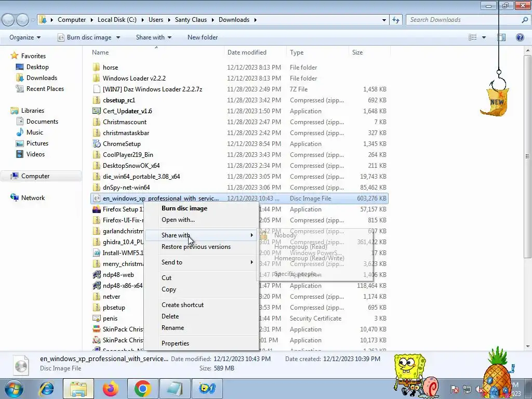Click the refresh button beside address bar
Screen dimensions: 532x399
tap(396, 20)
